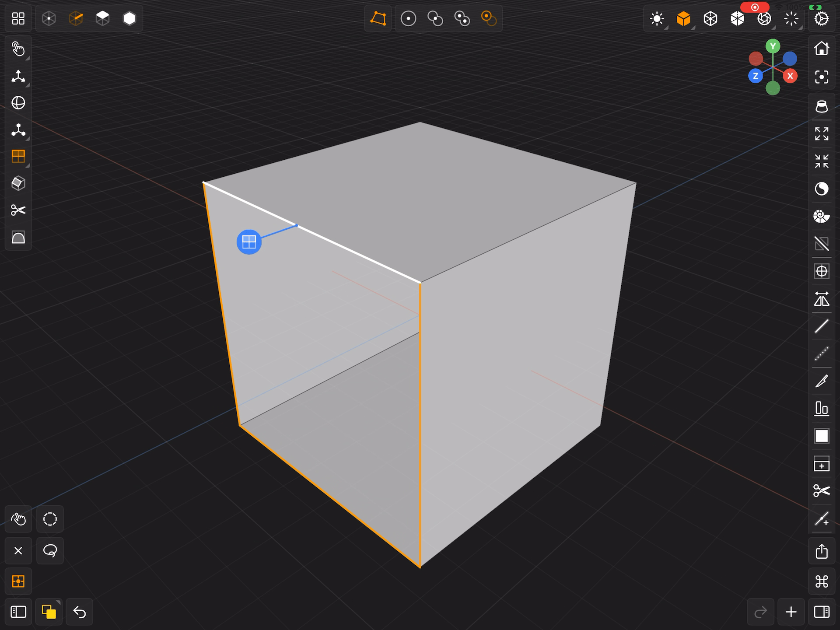Click the spiral shell icon
This screenshot has width=840, height=630.
click(822, 216)
